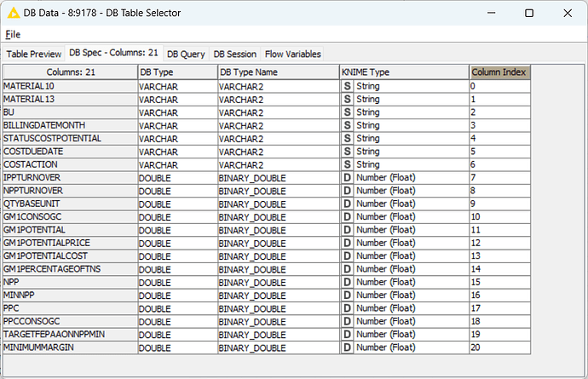Image resolution: width=588 pixels, height=379 pixels.
Task: Click the Double type icon for IPPTURNOVER
Action: pos(347,177)
